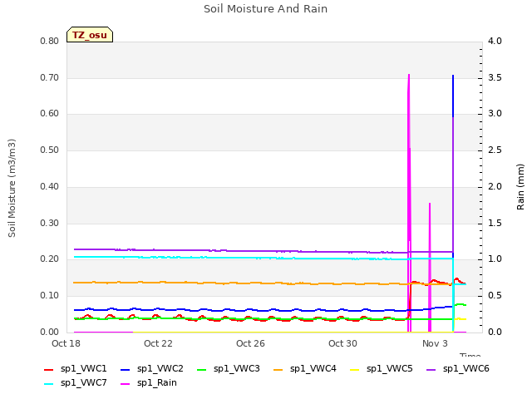
Task: Click the purple sp1_VWC6 legend swatch
Action: click(431, 370)
